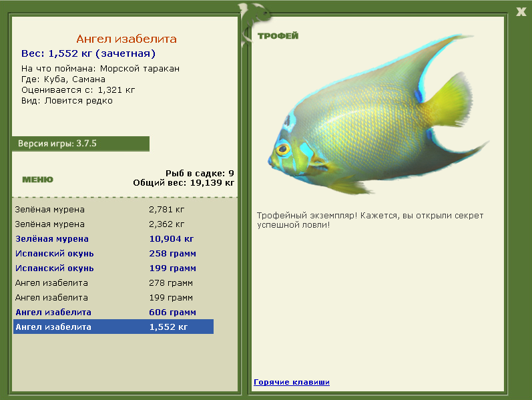Image resolution: width=532 pixels, height=400 pixels.
Task: Click the Рыб в садке: 9 counter
Action: pos(200,173)
